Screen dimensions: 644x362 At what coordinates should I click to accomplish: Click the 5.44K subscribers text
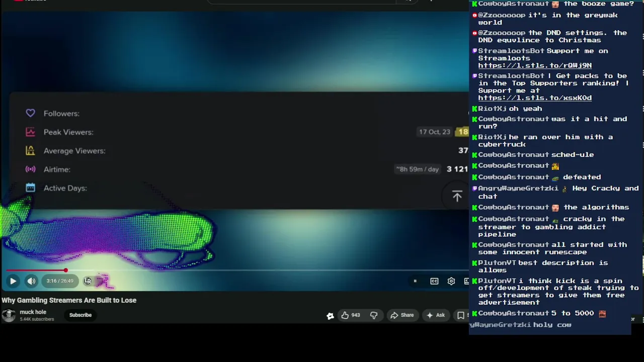pyautogui.click(x=37, y=319)
